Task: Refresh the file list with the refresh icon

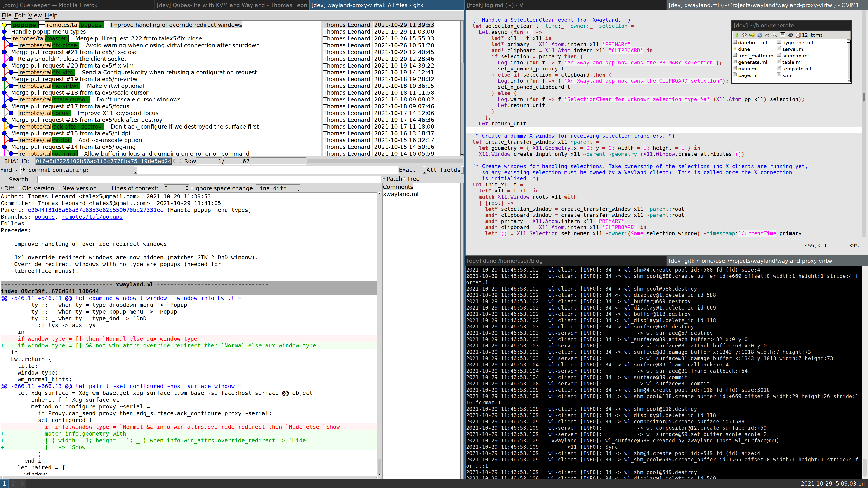Action: click(x=759, y=35)
